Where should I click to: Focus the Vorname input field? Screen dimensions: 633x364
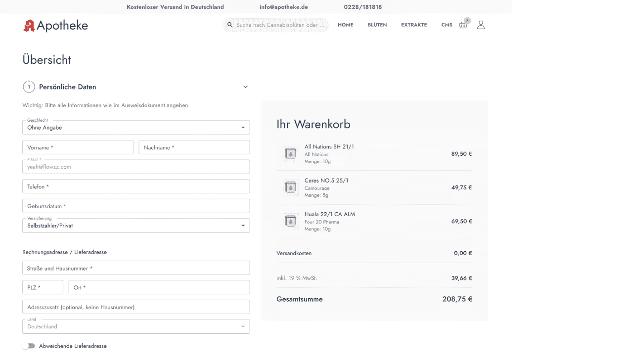(x=78, y=147)
